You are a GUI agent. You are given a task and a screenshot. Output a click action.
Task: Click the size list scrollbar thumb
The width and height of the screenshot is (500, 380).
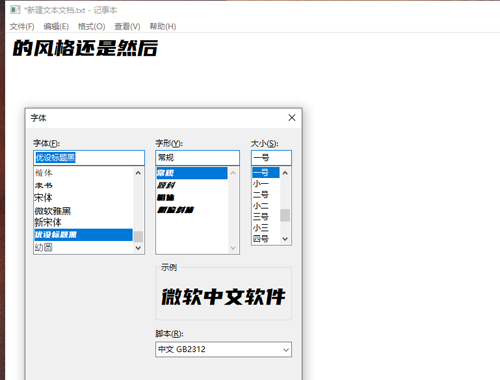285,215
